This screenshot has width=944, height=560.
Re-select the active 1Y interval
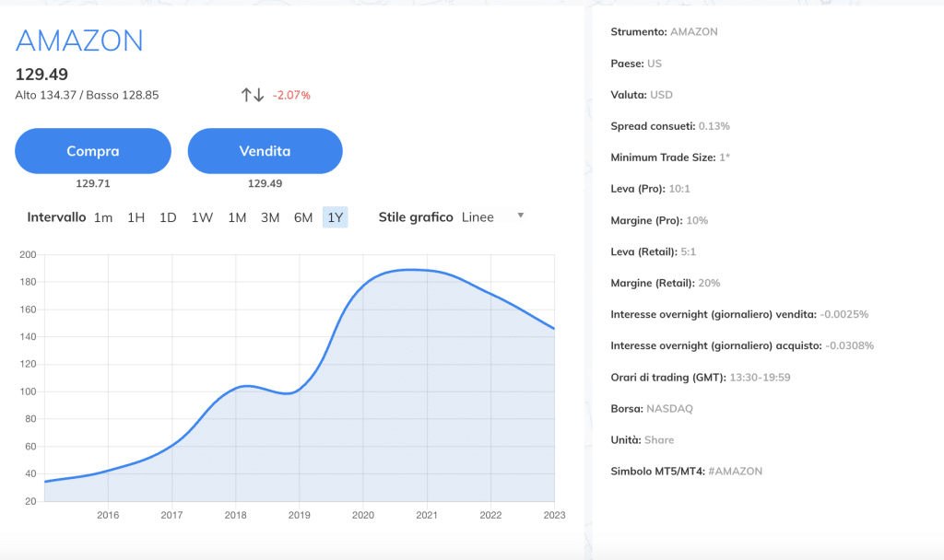[334, 217]
